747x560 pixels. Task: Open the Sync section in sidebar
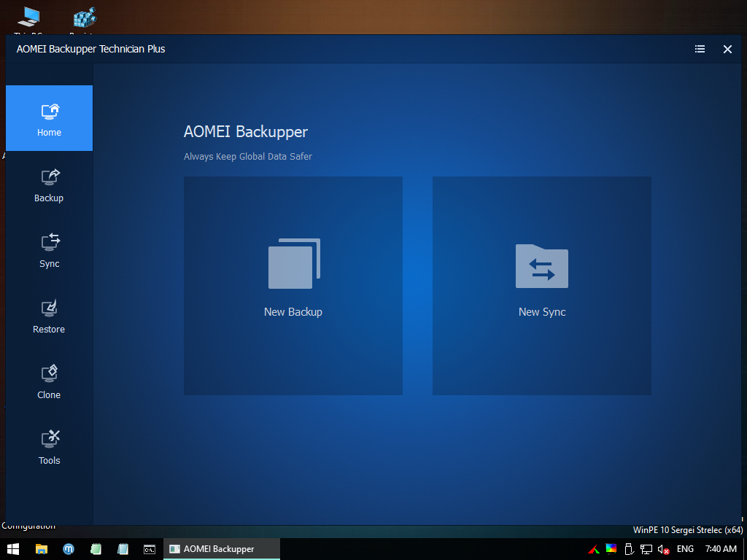tap(49, 251)
